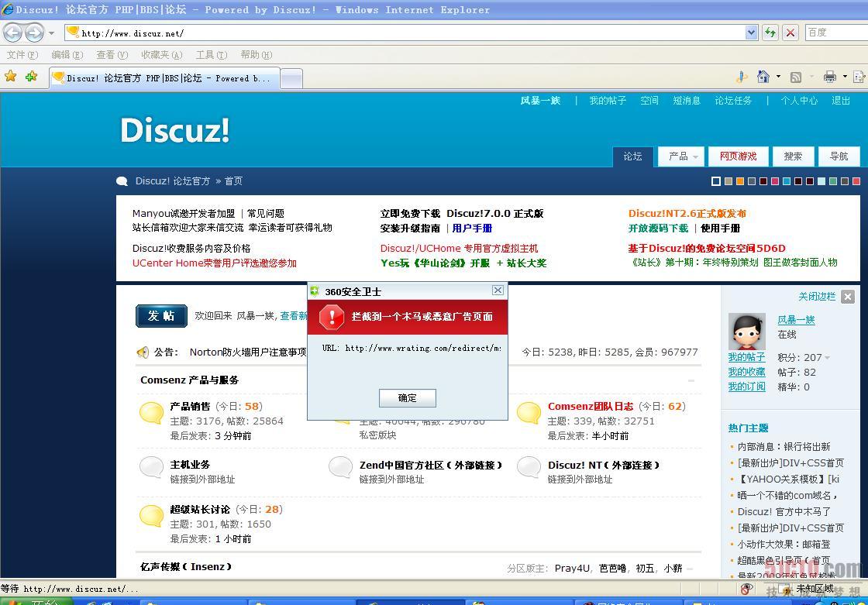Open the Favorites Center star icon
Screen dimensions: 868x605
point(11,76)
